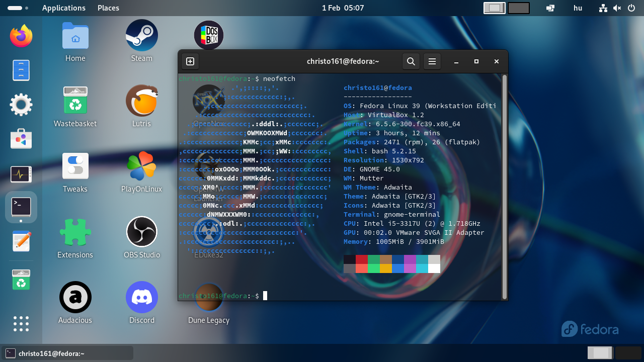644x362 pixels.
Task: Click the CPU Intel i5-3317U line
Action: tap(412, 224)
